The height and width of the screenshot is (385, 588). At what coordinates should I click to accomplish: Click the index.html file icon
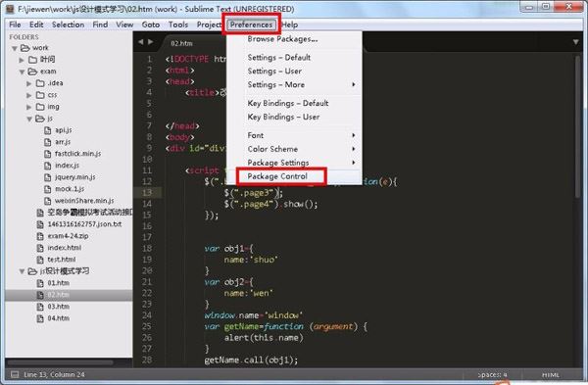[40, 248]
